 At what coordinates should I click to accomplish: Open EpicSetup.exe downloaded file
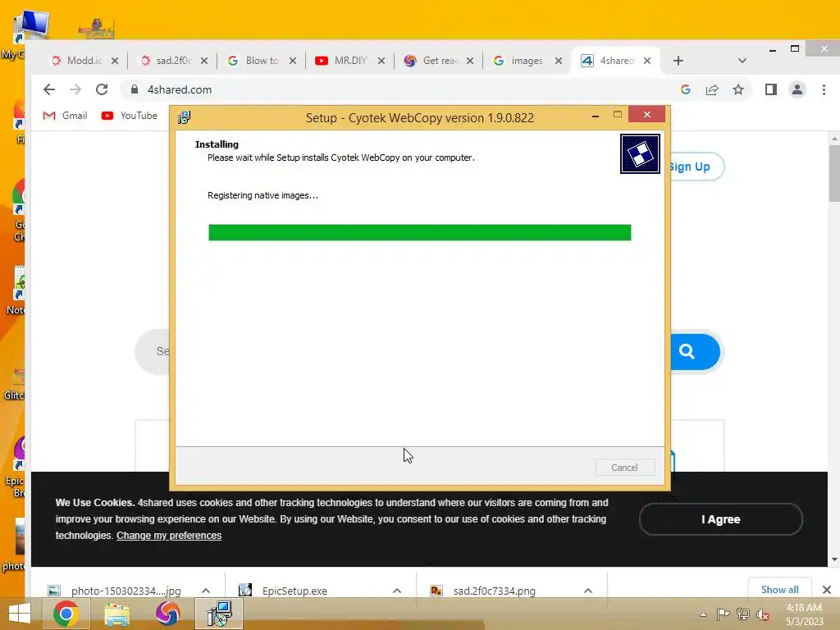(294, 591)
